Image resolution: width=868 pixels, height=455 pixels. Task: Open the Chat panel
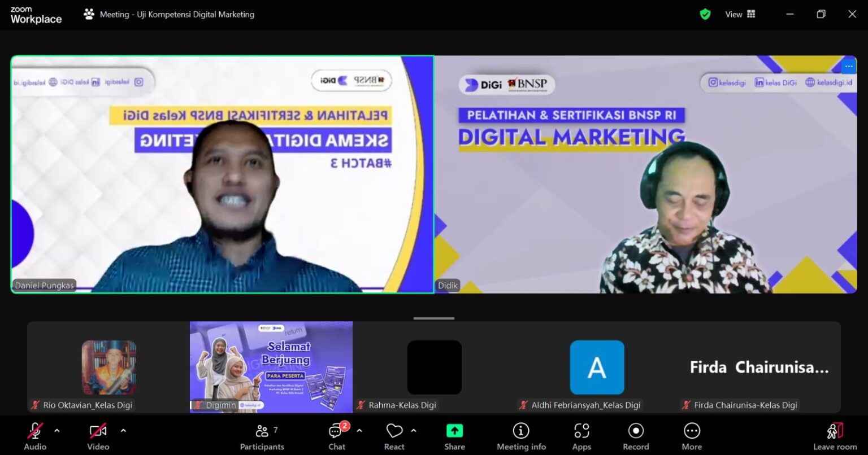(x=337, y=436)
